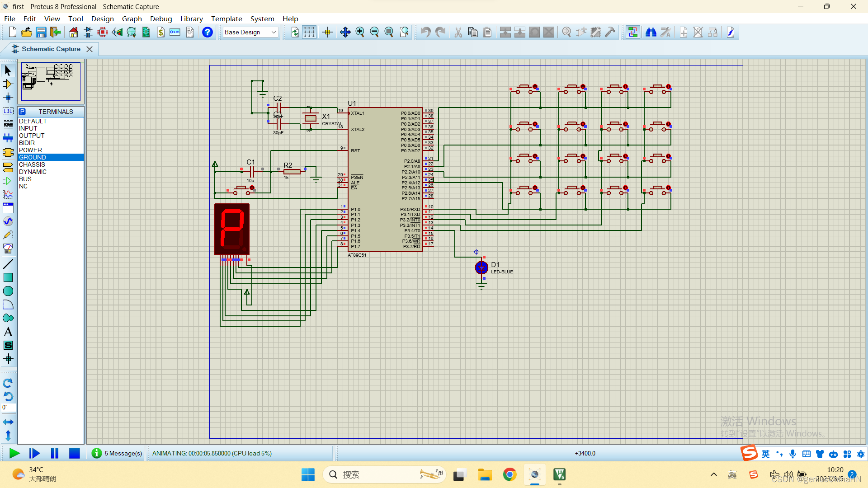
Task: Open the Debug menu
Action: pyautogui.click(x=160, y=19)
